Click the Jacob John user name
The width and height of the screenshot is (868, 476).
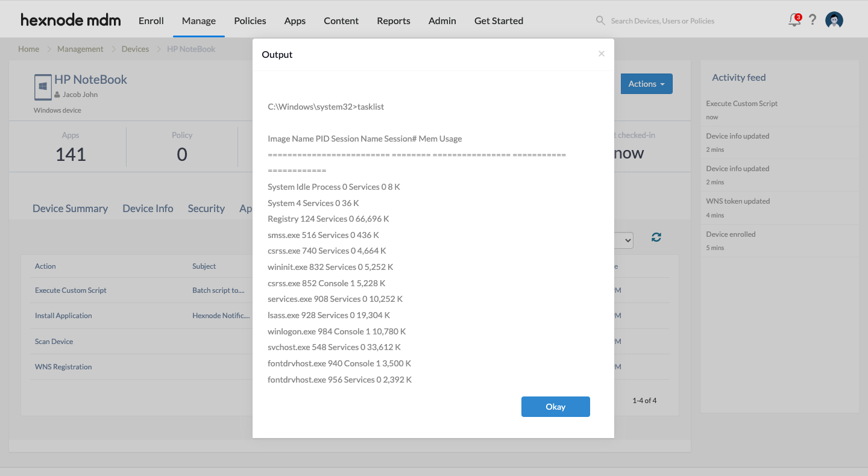coord(80,95)
